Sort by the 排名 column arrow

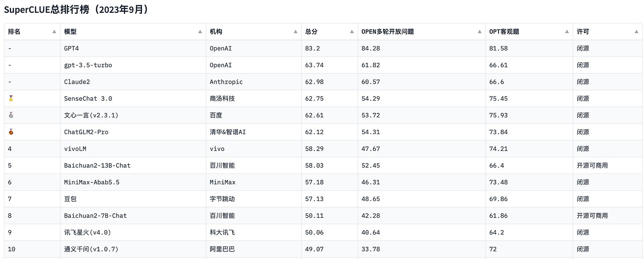pyautogui.click(x=54, y=32)
